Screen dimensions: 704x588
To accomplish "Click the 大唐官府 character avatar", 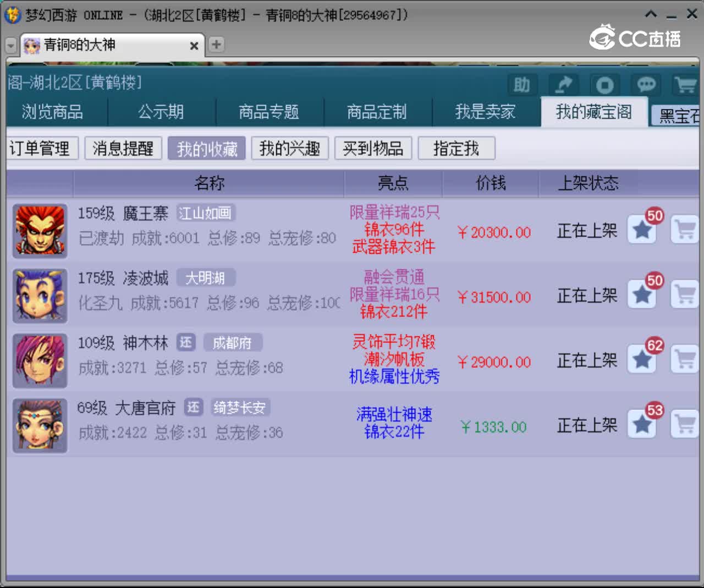I will (x=40, y=425).
